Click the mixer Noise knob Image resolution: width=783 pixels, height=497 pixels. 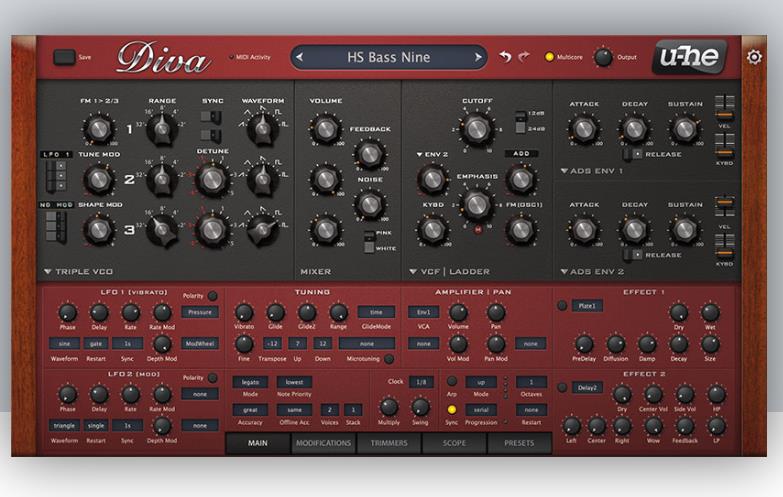[370, 204]
